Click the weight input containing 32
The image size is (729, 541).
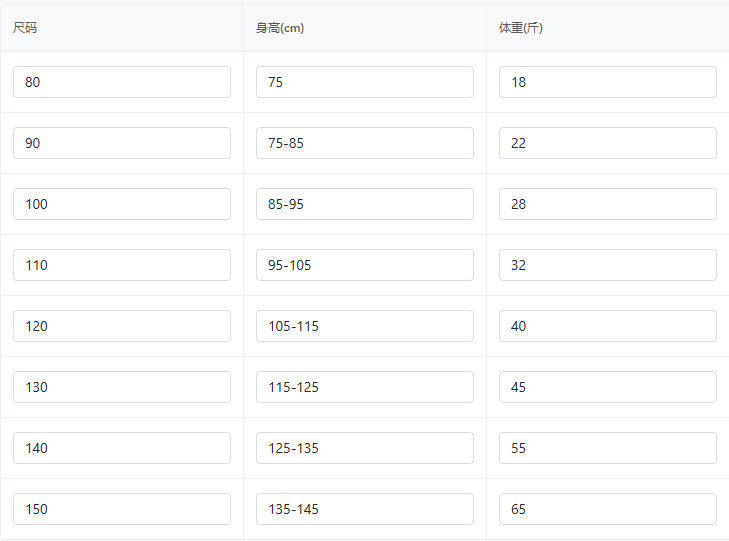click(x=608, y=265)
